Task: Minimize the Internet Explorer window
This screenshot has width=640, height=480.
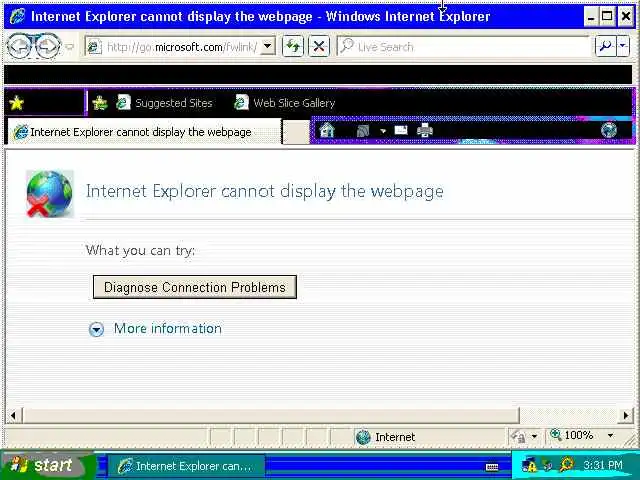Action: [x=591, y=17]
